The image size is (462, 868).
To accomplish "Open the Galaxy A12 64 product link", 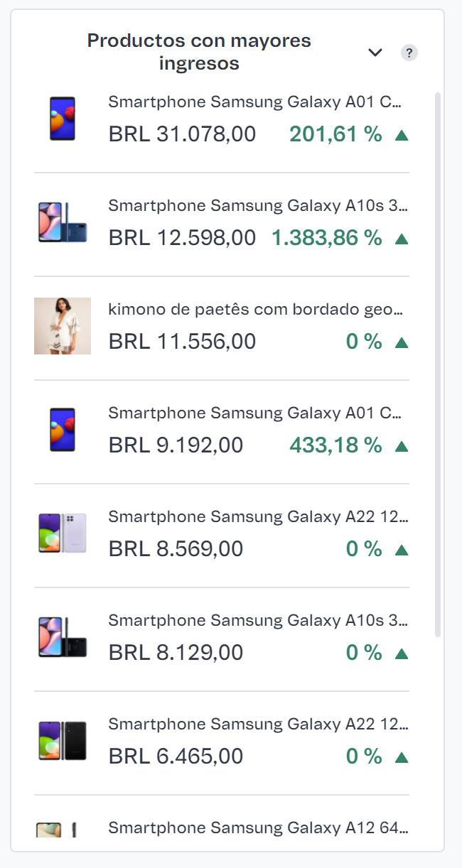I will click(x=258, y=828).
